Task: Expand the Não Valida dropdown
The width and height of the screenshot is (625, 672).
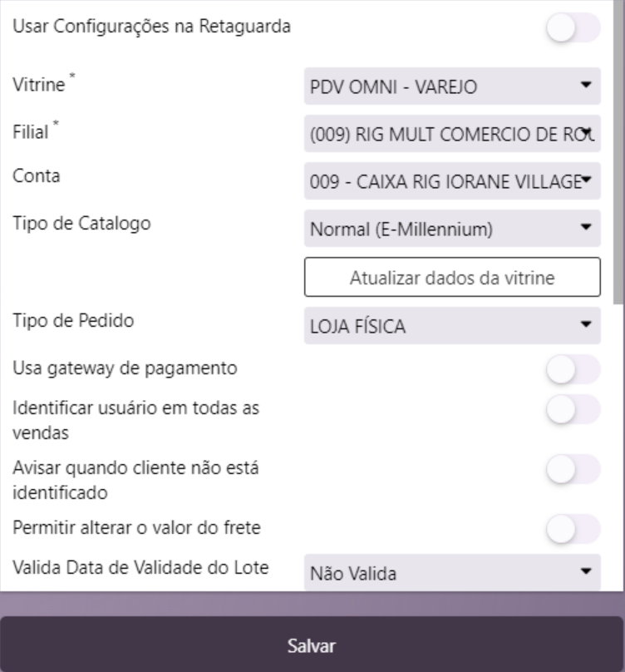Action: 451,572
